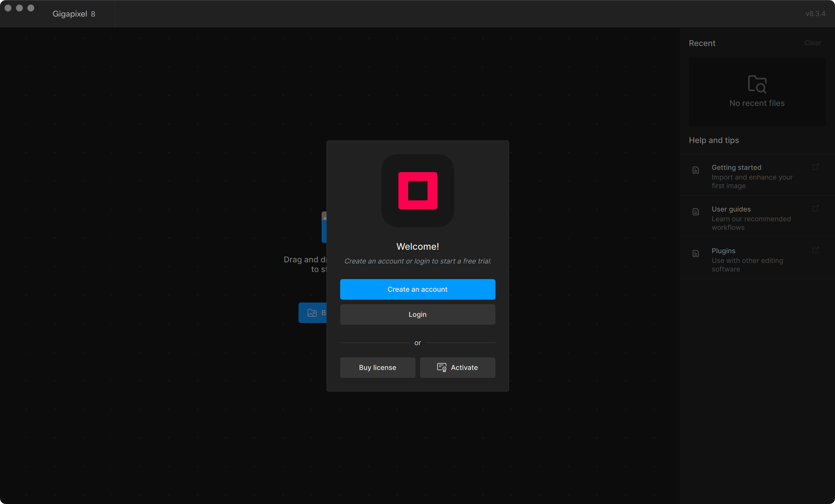Click the No recent files folder icon
Viewport: 835px width, 504px height.
click(x=757, y=84)
